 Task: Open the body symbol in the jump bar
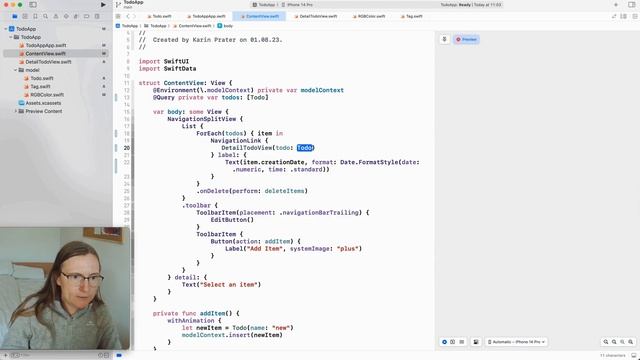coord(225,26)
